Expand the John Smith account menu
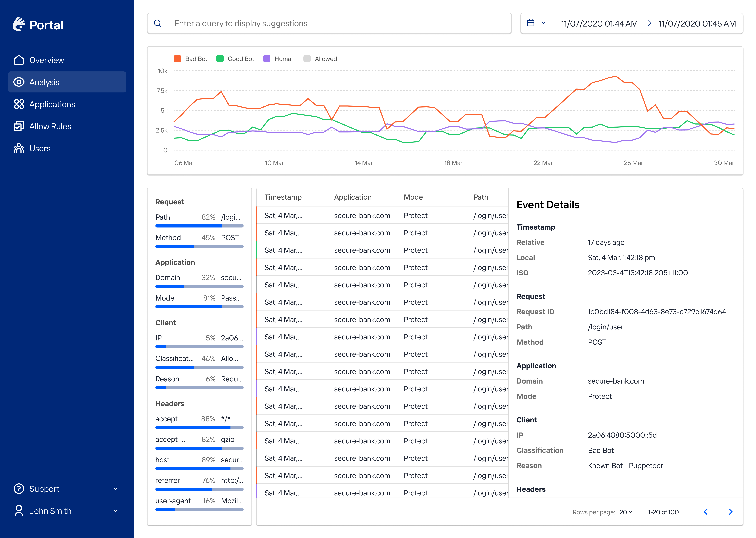The height and width of the screenshot is (538, 756). pos(115,511)
